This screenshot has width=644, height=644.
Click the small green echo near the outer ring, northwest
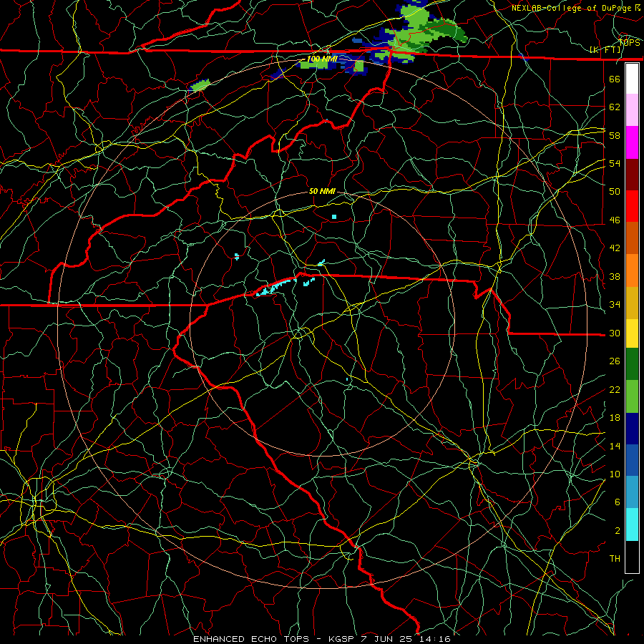(x=200, y=85)
